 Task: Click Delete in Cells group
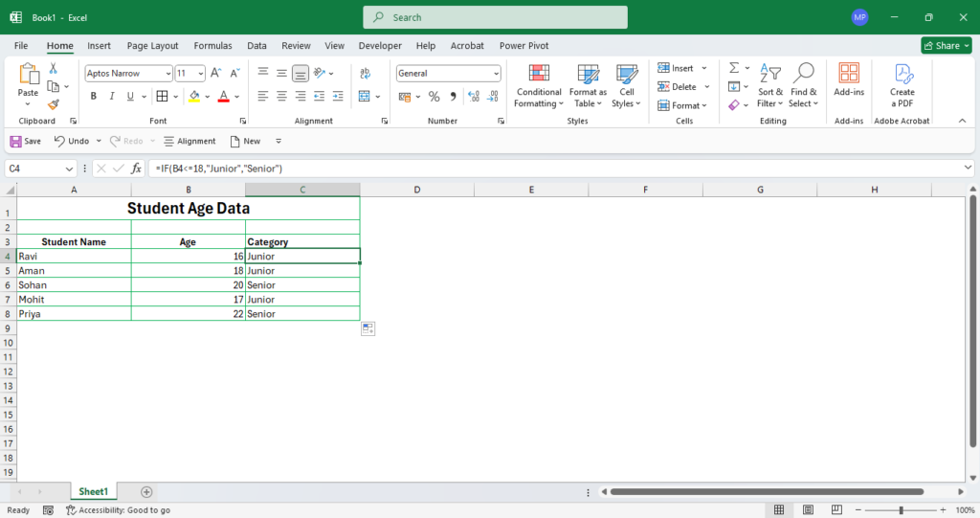pos(677,87)
